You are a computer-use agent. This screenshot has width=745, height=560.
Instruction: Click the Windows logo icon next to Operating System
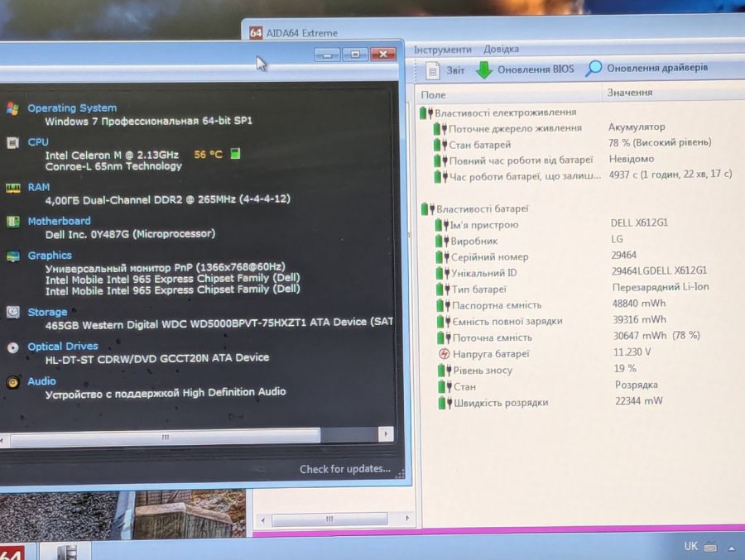click(12, 108)
